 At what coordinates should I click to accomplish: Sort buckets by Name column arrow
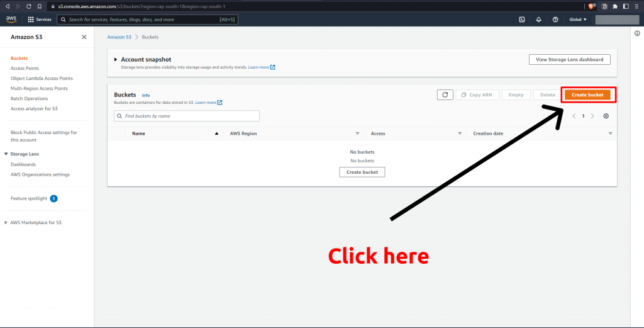click(x=216, y=133)
